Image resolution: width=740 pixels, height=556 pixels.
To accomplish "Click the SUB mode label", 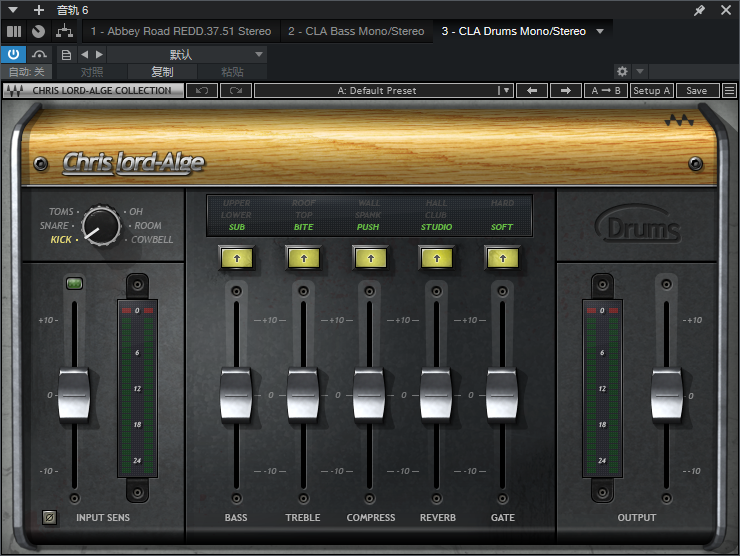I will [237, 227].
